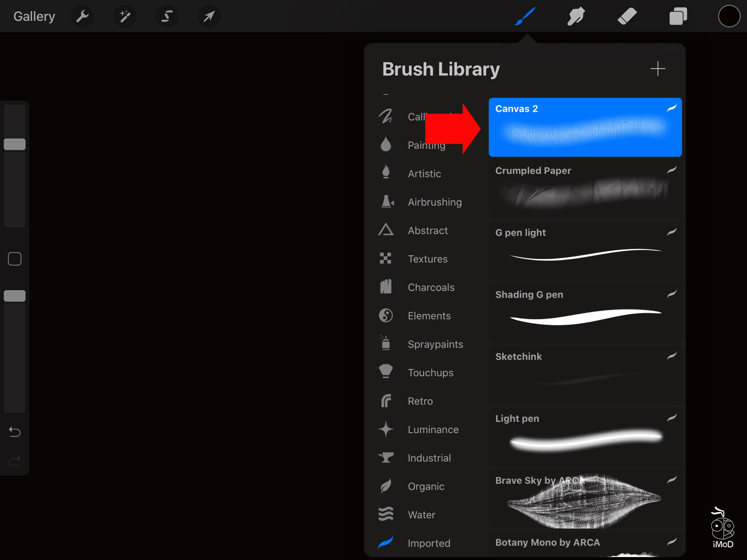Tap the Airbrushing category icon

pyautogui.click(x=386, y=201)
